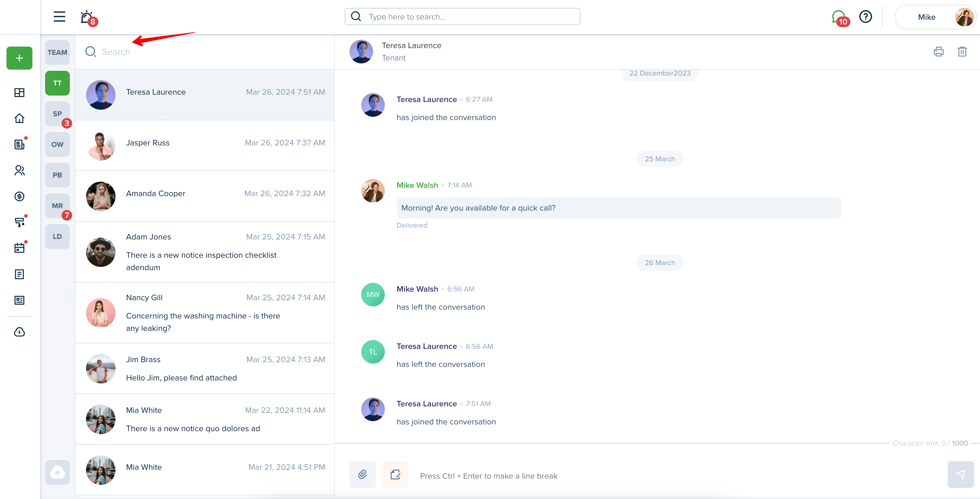Send message with paper plane button
The width and height of the screenshot is (980, 499).
[x=961, y=474]
